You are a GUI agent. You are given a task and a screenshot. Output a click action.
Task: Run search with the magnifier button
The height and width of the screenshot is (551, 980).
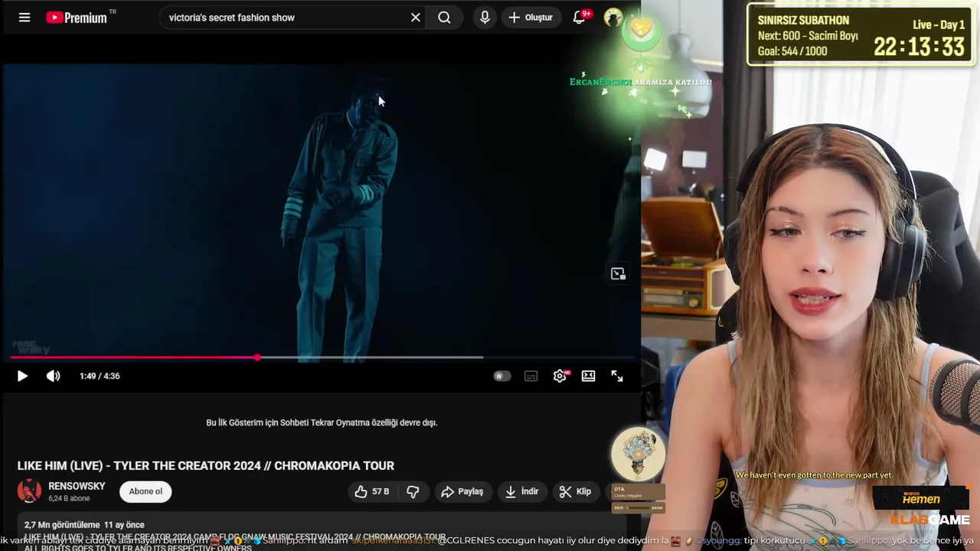[444, 18]
